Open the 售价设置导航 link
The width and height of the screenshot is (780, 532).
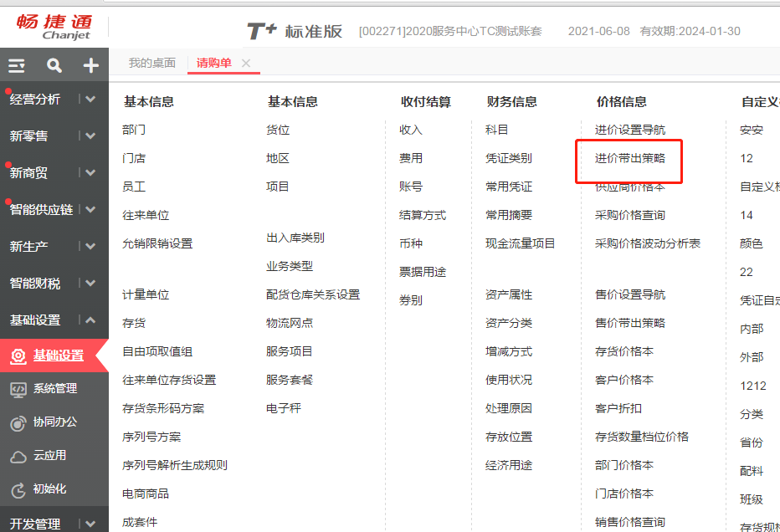coord(629,294)
